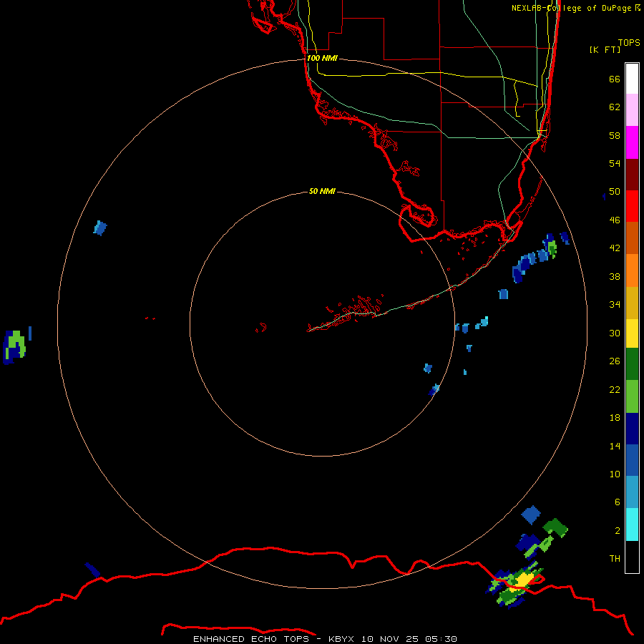
Task: Pick the navy blue legend swatch
Action: coord(632,429)
